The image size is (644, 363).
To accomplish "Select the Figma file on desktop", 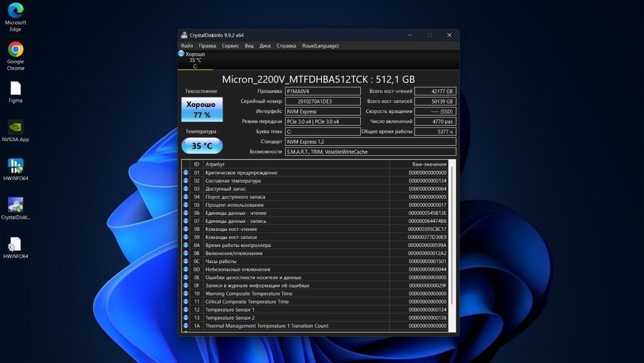I will [15, 92].
